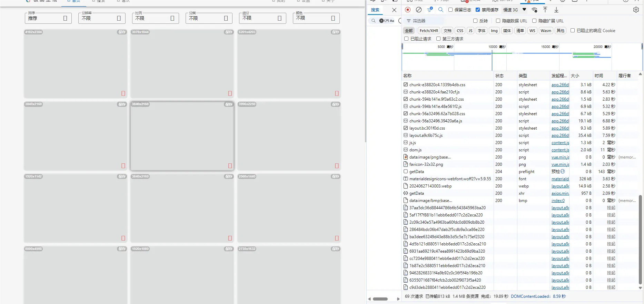Click 保存 on the 4182x2304 wallpaper
Screen dimensions: 644x304
[122, 32]
